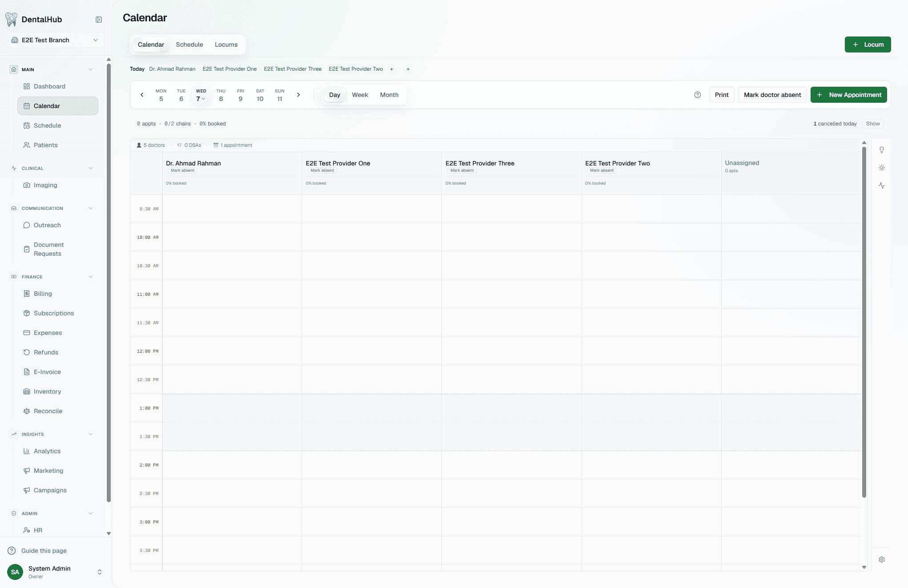Collapse the FINANCE sidebar section
This screenshot has height=588, width=908.
(91, 277)
